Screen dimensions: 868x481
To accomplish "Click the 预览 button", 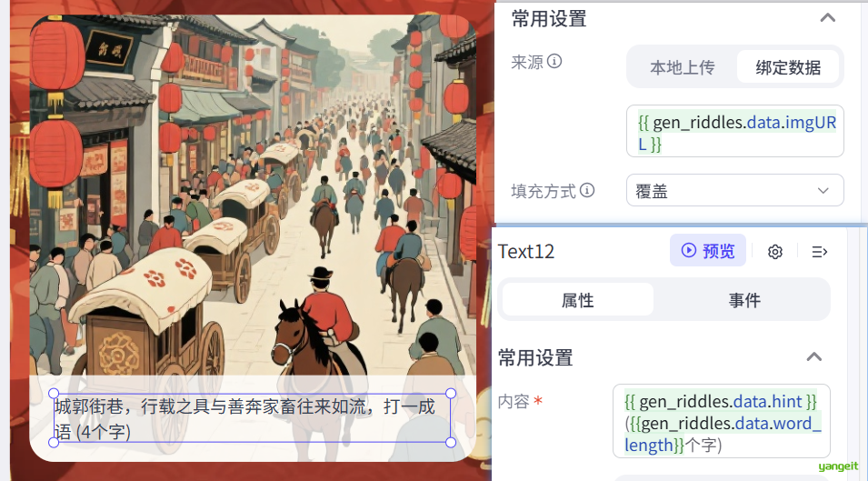I will pyautogui.click(x=707, y=250).
